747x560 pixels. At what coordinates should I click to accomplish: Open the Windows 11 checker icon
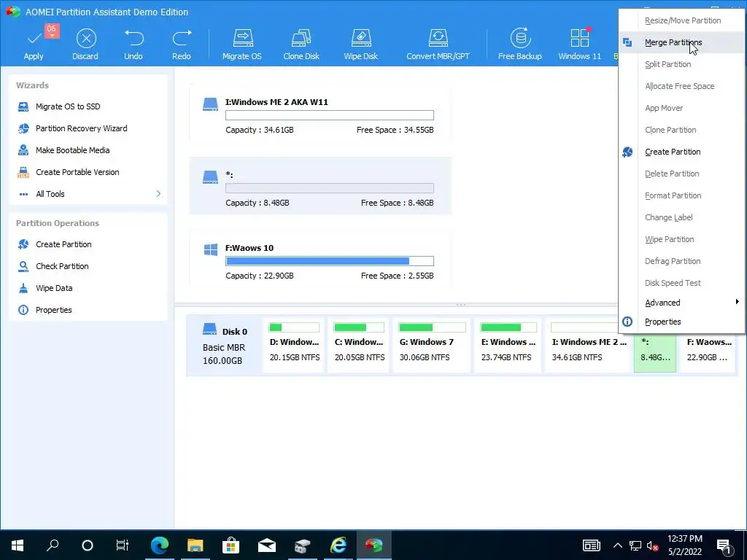(x=580, y=38)
